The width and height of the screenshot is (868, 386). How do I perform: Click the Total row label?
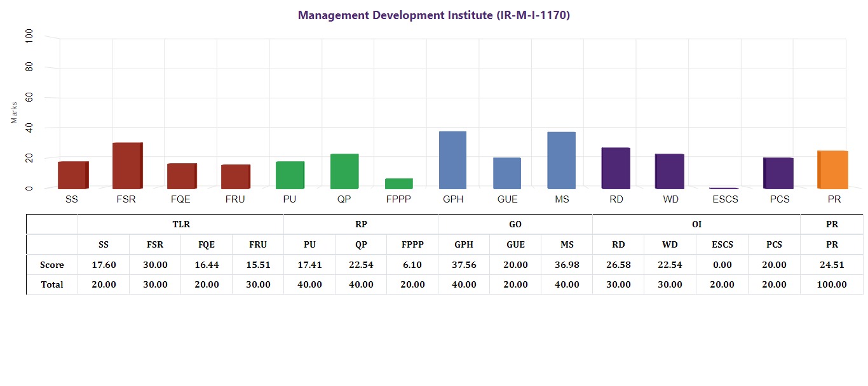(52, 284)
